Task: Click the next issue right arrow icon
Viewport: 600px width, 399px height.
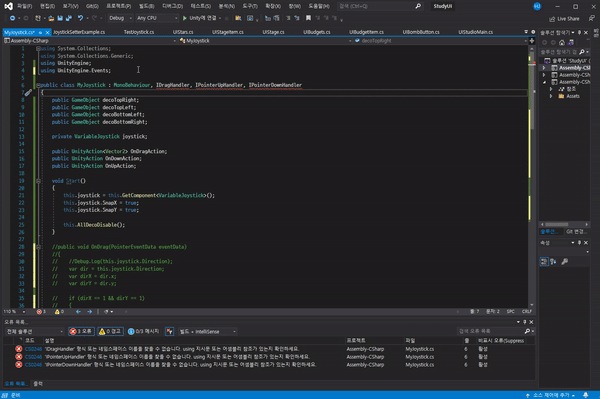Action: coord(90,312)
